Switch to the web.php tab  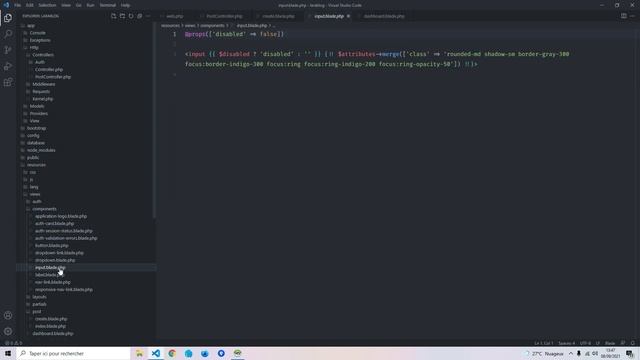point(175,16)
